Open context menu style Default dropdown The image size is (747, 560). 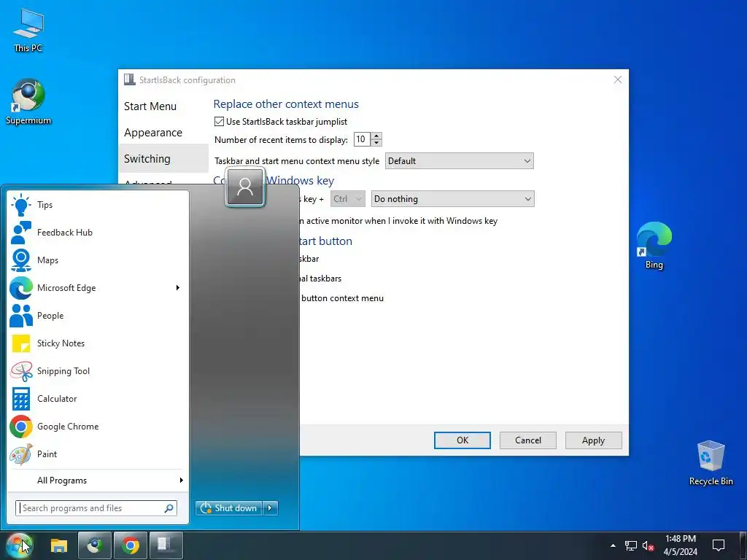coord(460,161)
